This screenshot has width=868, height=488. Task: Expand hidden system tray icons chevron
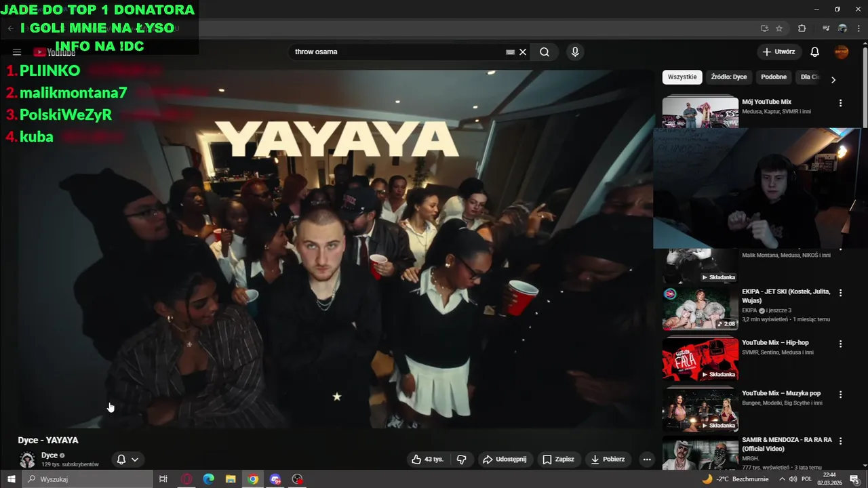coord(782,479)
